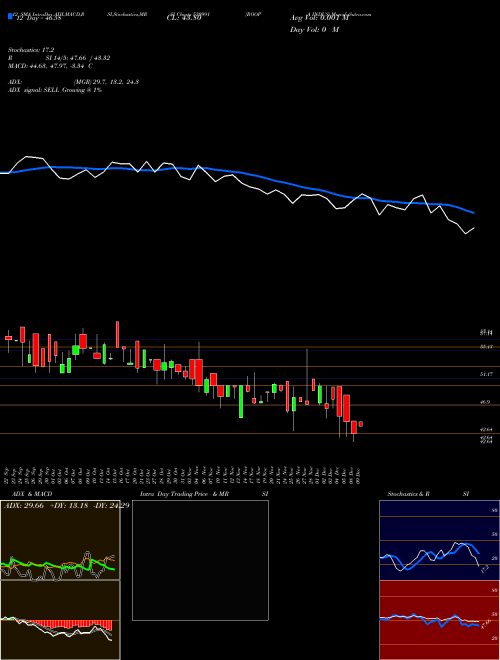Click the tall green candle in mid November
Viewport: 500px width, 660px height.
point(241,401)
